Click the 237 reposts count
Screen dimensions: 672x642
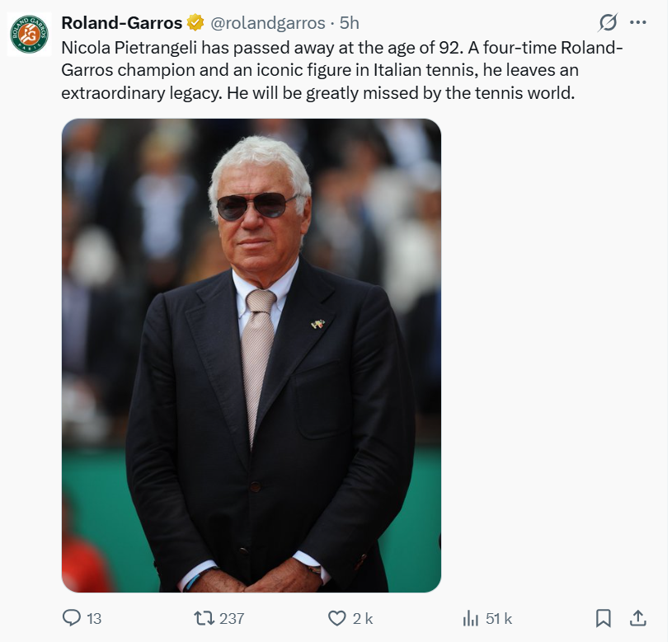click(232, 618)
